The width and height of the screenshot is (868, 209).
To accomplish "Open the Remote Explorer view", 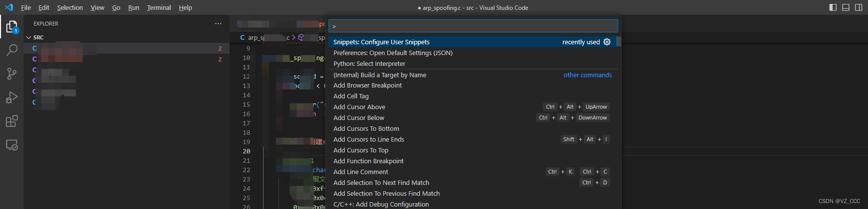I will coord(11,145).
